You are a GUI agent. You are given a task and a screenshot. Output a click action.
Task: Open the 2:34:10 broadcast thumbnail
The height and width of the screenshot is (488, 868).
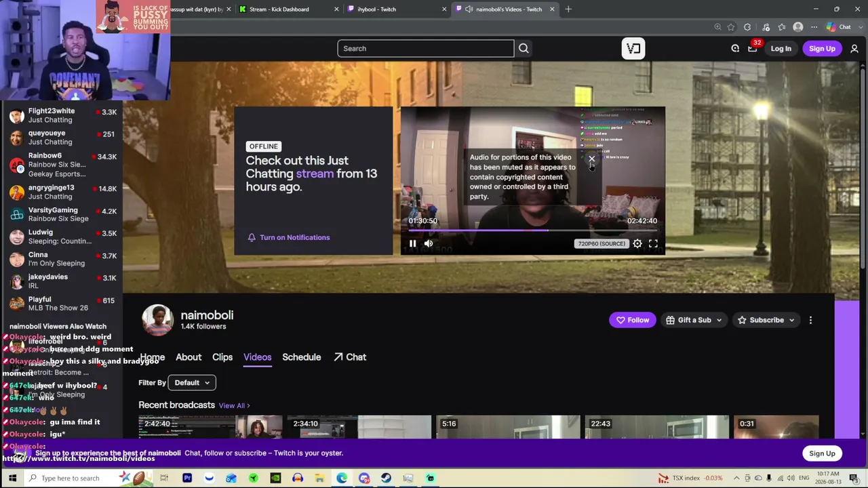(359, 427)
